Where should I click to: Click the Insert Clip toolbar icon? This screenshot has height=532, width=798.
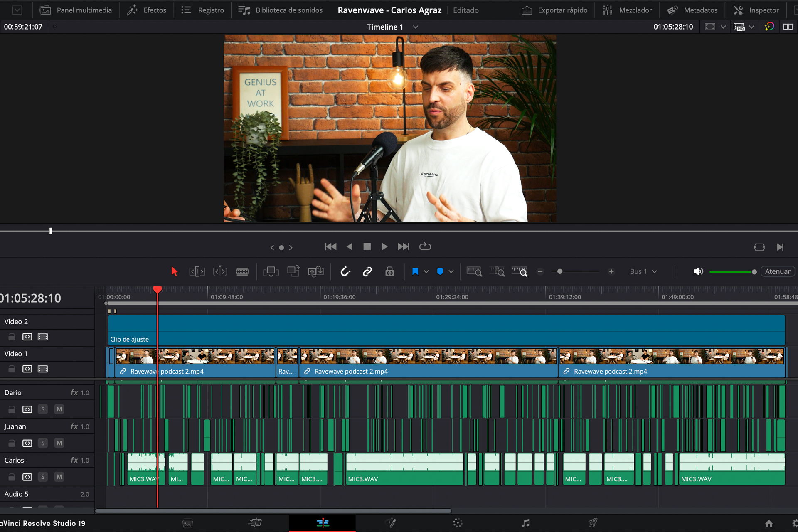[x=271, y=271]
